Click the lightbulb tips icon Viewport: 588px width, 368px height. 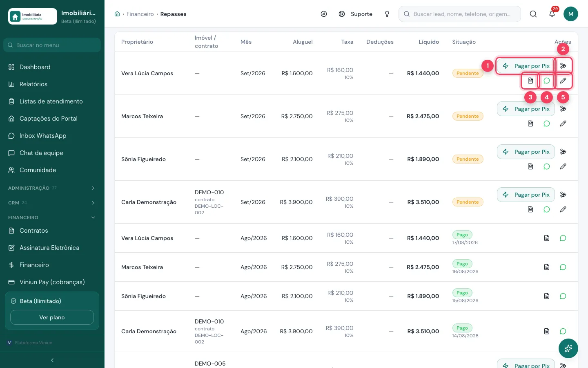(387, 14)
